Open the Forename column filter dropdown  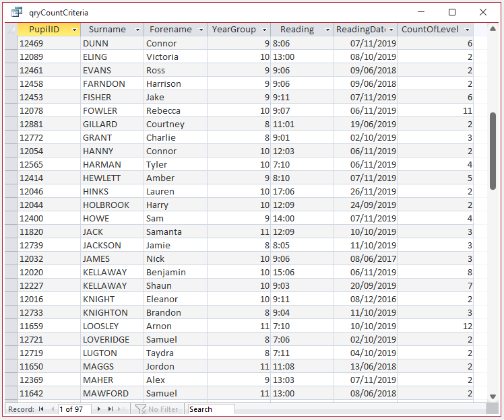pos(201,30)
